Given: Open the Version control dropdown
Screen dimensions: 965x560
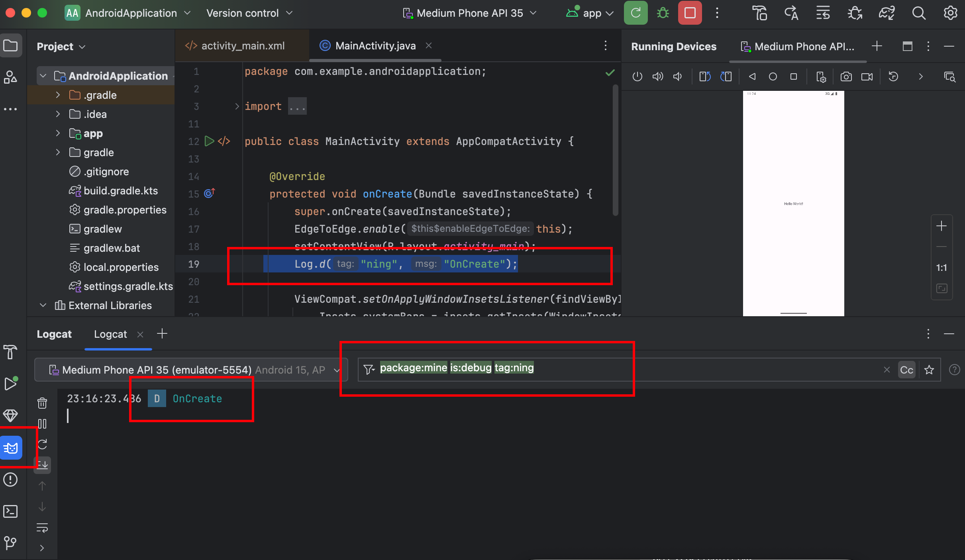Looking at the screenshot, I should (x=249, y=13).
